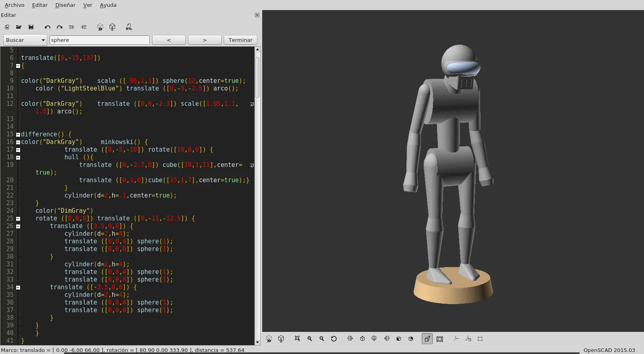
Task: Collapse the code block at line 7
Action: coord(18,66)
